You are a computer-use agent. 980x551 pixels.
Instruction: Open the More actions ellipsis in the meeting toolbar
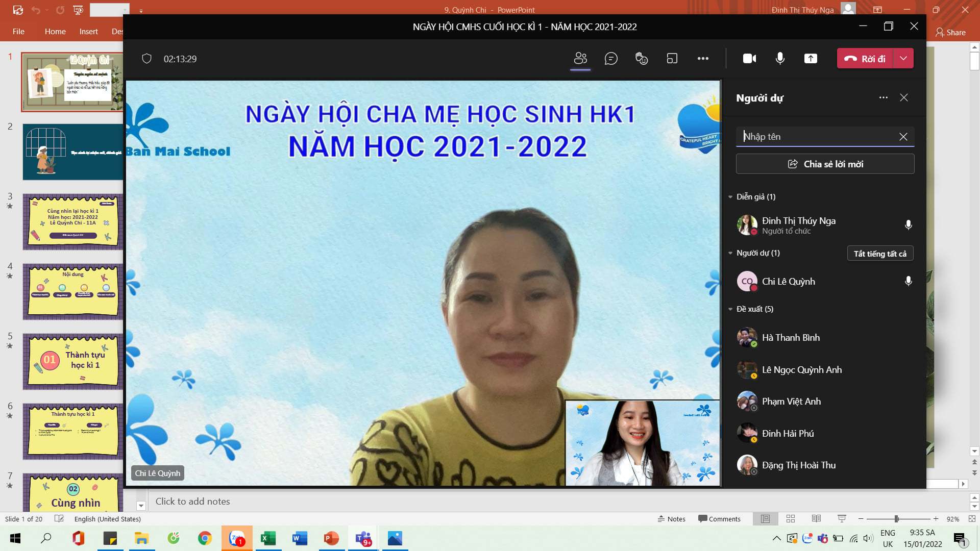[x=703, y=59]
